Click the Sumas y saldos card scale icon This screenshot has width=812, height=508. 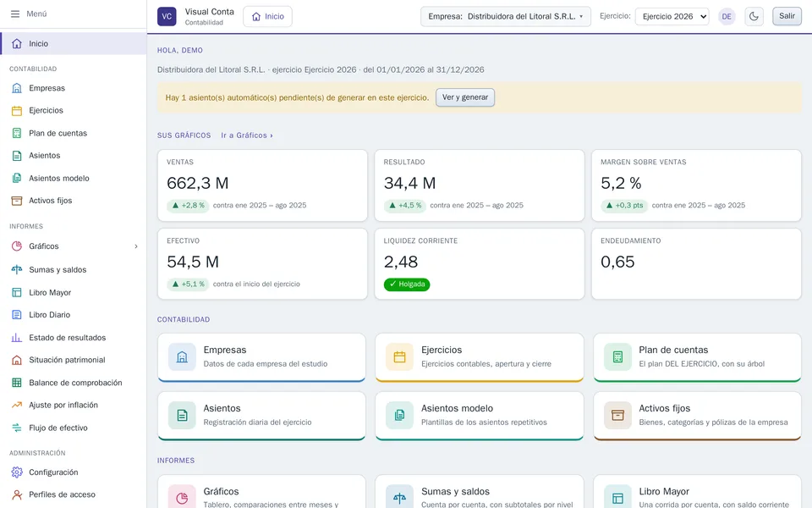pos(399,498)
